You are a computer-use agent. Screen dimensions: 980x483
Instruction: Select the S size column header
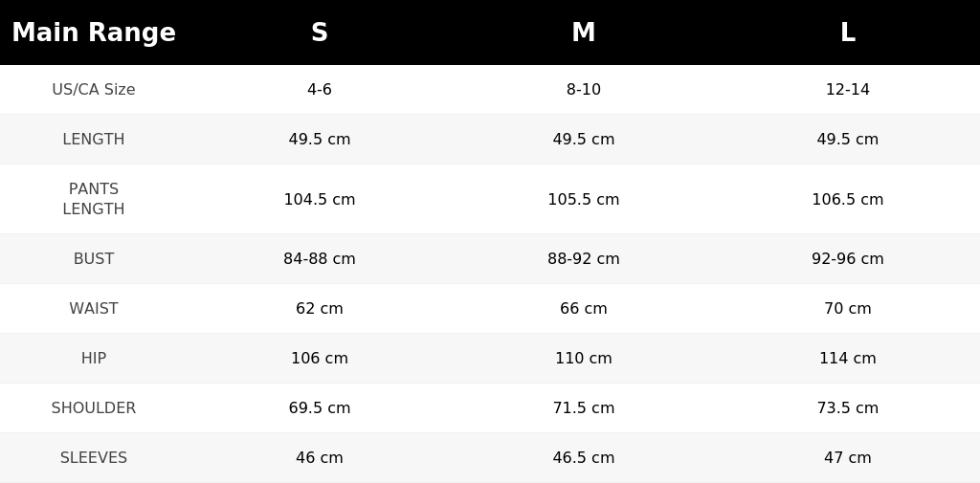[320, 33]
